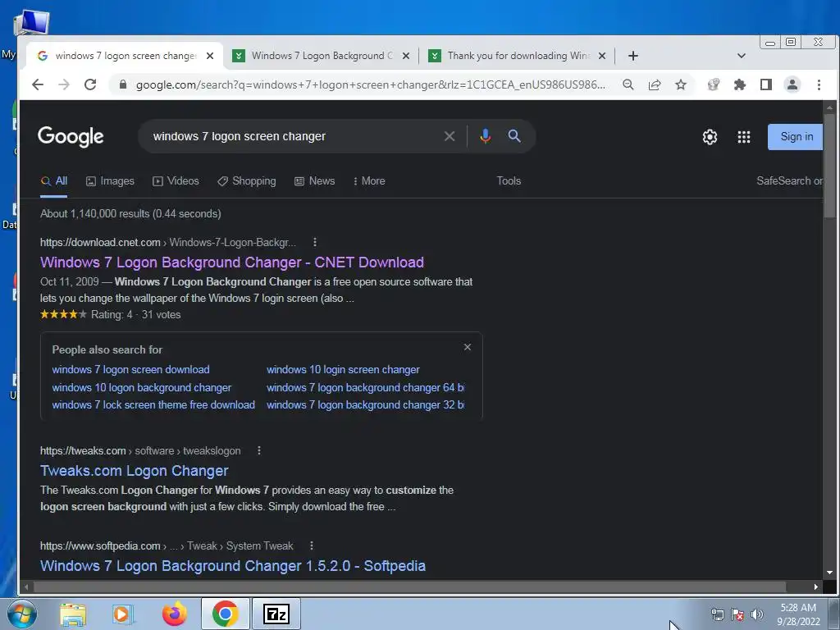Click the SafeSearch label

click(789, 181)
